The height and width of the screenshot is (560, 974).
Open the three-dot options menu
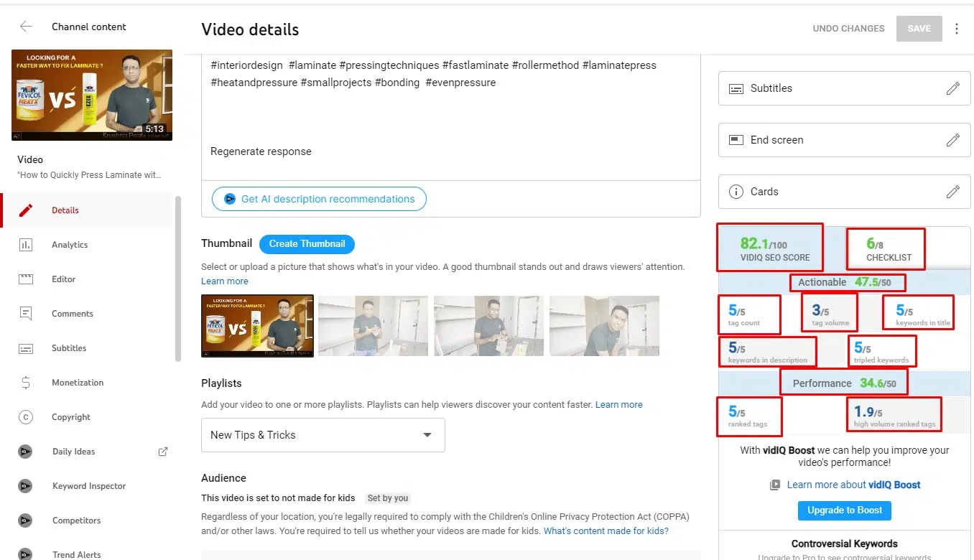[956, 29]
